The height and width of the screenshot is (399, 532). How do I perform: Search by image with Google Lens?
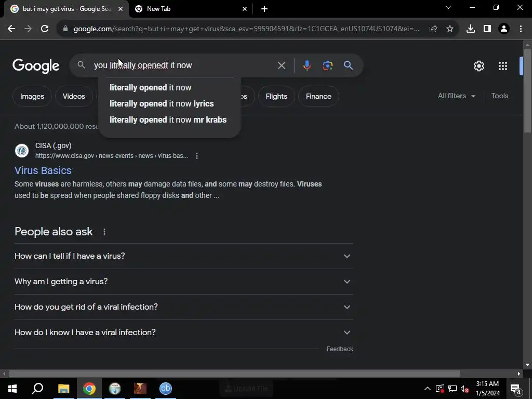(x=327, y=65)
